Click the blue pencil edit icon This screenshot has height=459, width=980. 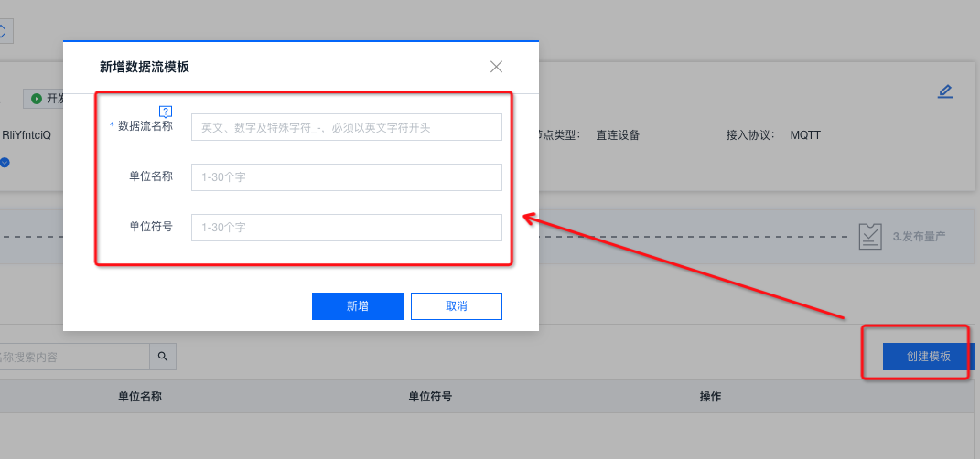point(945,91)
